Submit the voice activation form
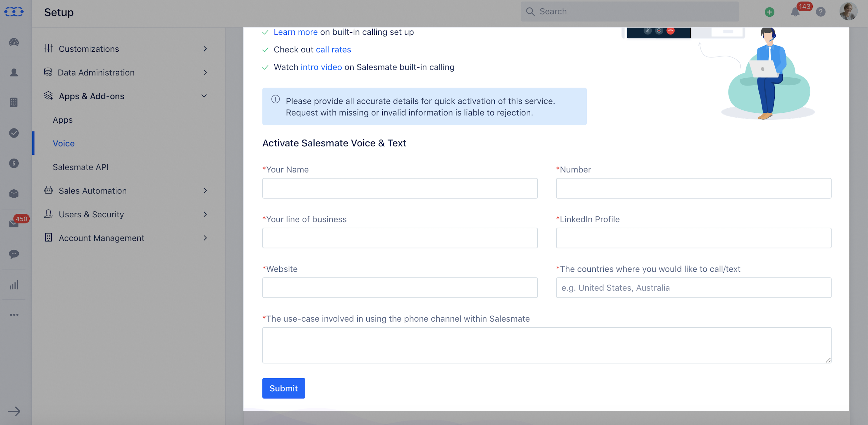 point(284,388)
